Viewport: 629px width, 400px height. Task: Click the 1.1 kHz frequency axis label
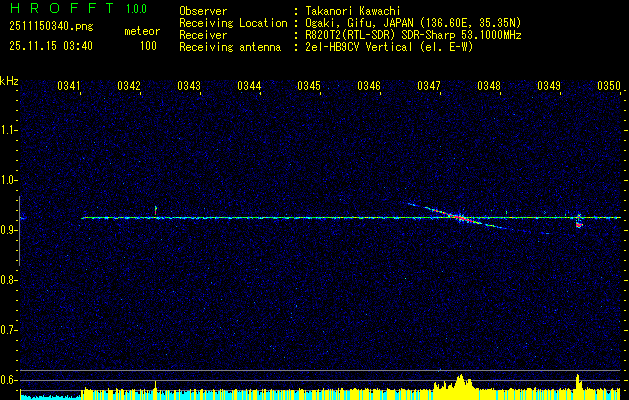point(8,130)
